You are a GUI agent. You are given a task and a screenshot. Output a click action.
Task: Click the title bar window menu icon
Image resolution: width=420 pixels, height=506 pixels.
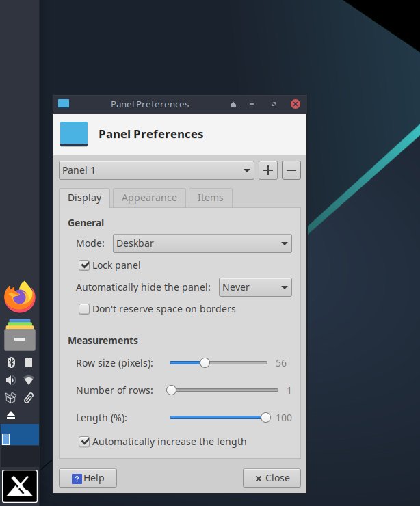64,103
